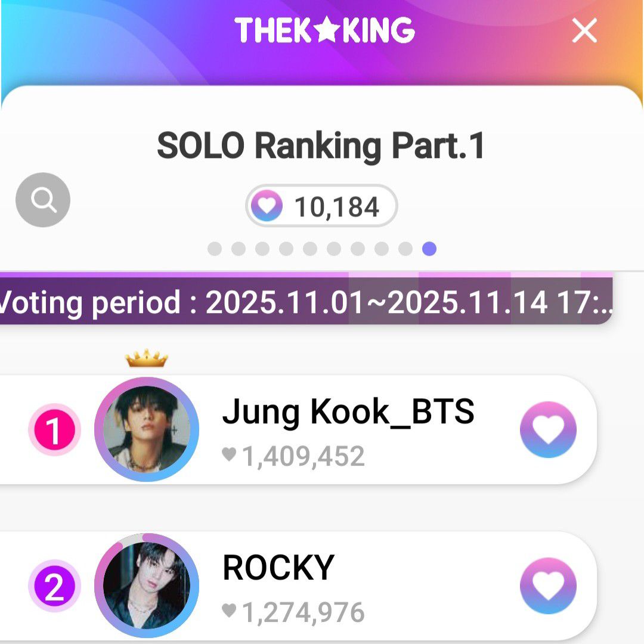Tap the rank 1 badge

pyautogui.click(x=54, y=430)
